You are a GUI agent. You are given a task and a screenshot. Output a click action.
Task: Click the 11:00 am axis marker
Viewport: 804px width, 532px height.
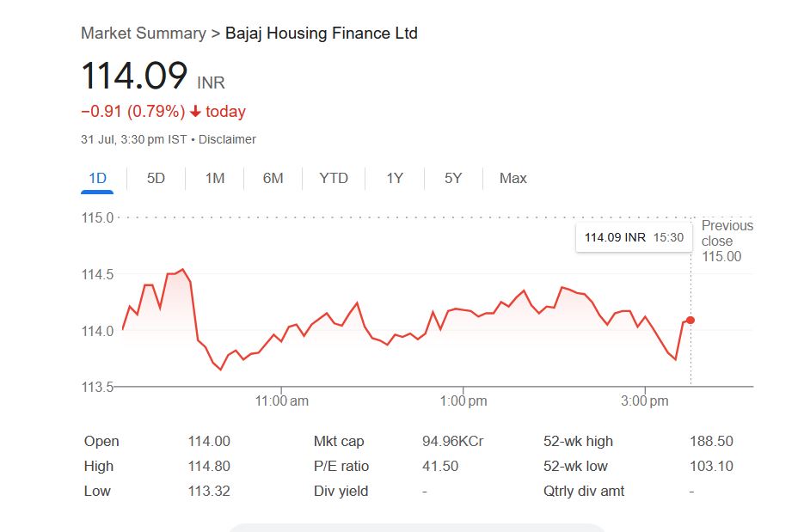(x=281, y=401)
